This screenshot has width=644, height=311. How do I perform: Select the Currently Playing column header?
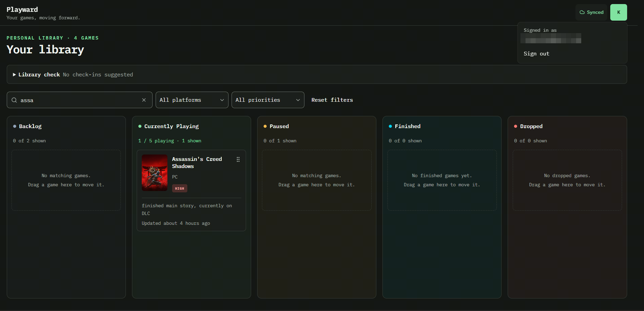click(171, 126)
